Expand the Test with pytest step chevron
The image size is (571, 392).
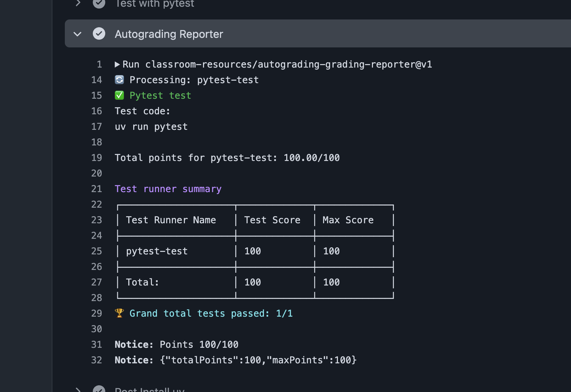(x=78, y=3)
